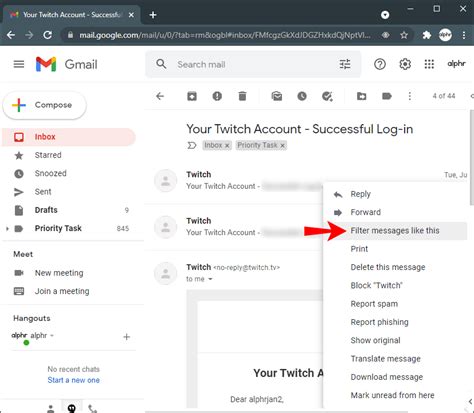Start a New meeting
Screen dimensions: 474x413
59,273
